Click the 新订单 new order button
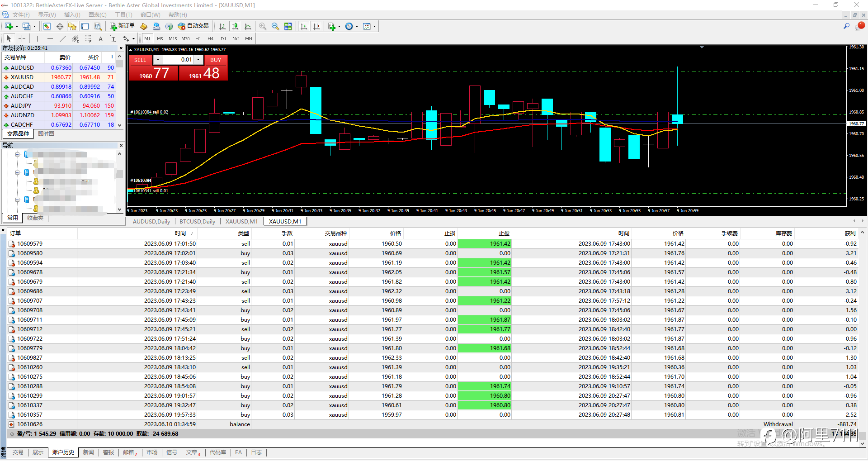 pyautogui.click(x=123, y=26)
